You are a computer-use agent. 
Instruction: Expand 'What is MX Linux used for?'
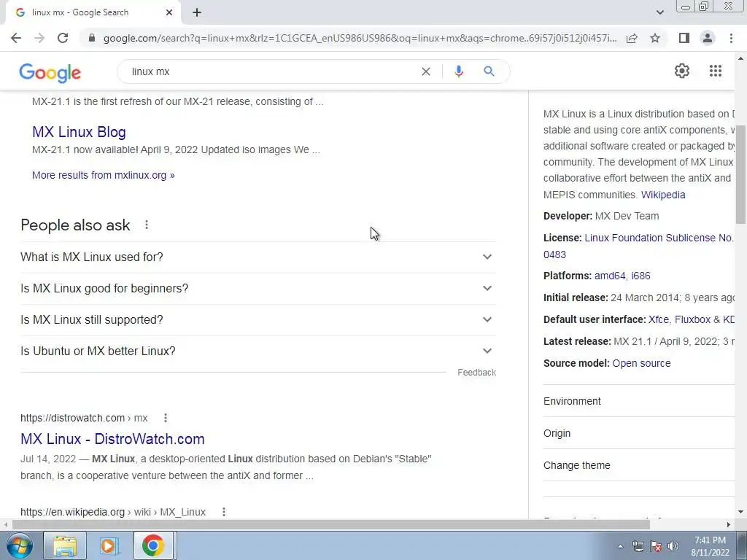pos(258,257)
